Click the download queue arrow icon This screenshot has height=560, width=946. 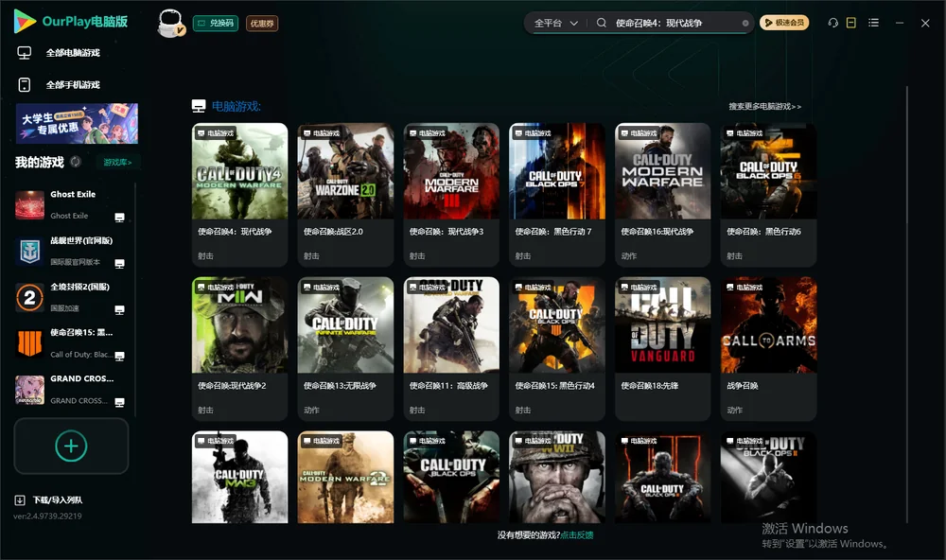[20, 499]
